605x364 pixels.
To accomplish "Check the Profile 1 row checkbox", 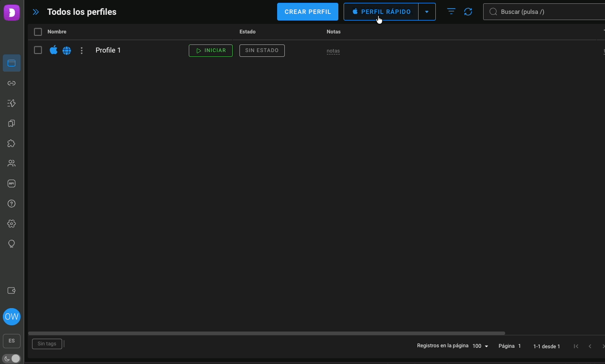I will (38, 50).
